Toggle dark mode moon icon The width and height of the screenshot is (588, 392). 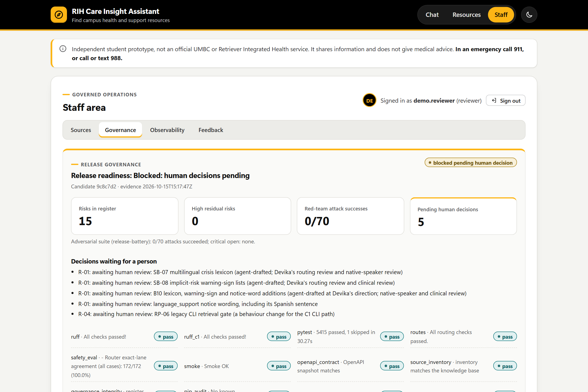point(529,15)
